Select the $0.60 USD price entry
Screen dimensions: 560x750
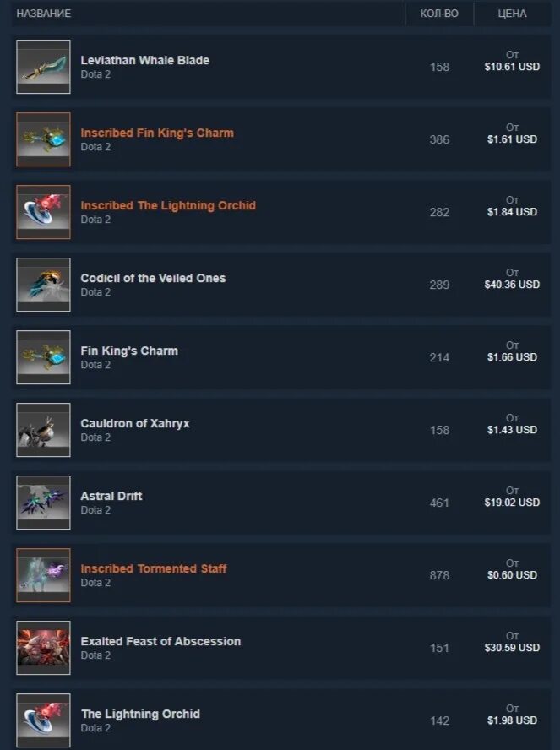[512, 575]
